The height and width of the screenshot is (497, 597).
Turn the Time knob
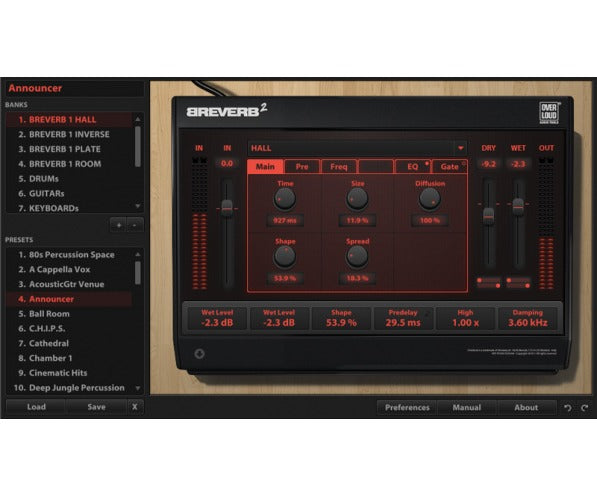pos(284,199)
